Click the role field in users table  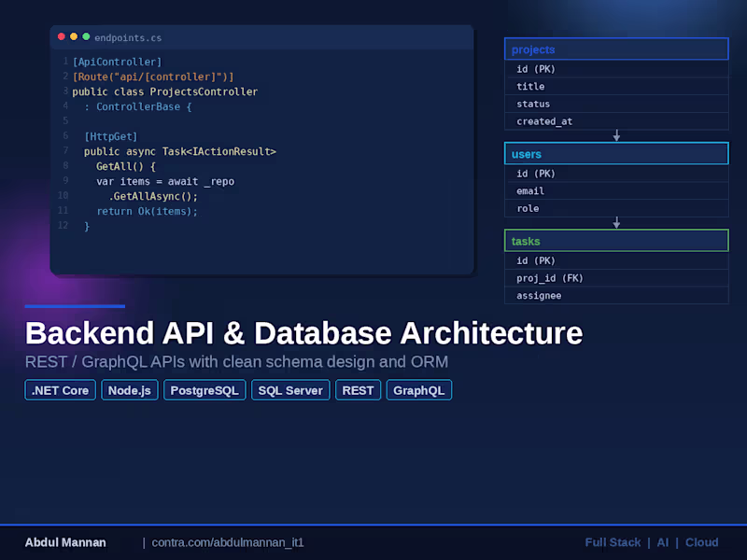click(616, 208)
